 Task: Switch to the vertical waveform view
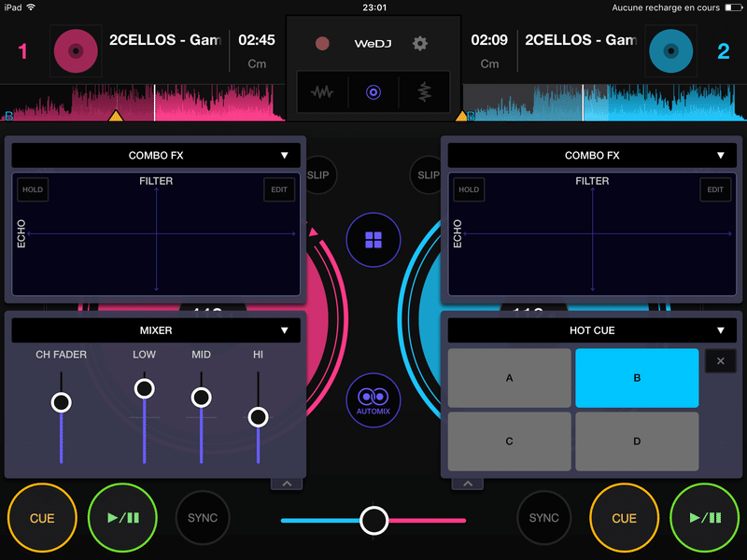pyautogui.click(x=425, y=91)
